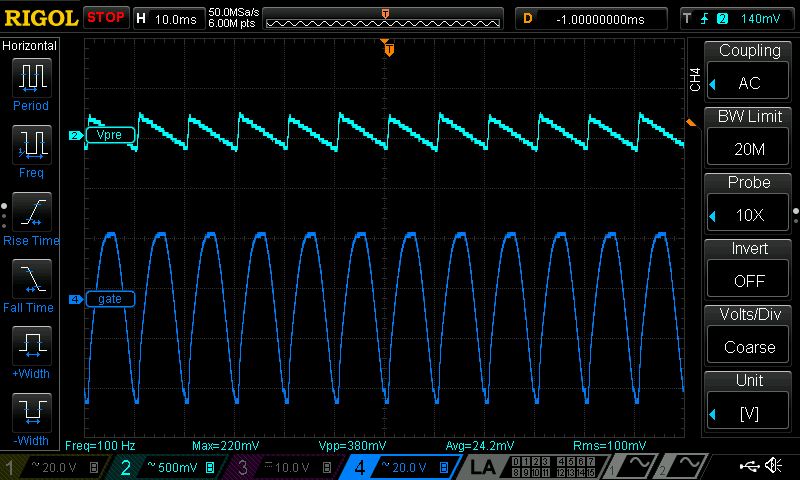800x480 pixels.
Task: Click the orange trigger level marker
Action: point(690,122)
